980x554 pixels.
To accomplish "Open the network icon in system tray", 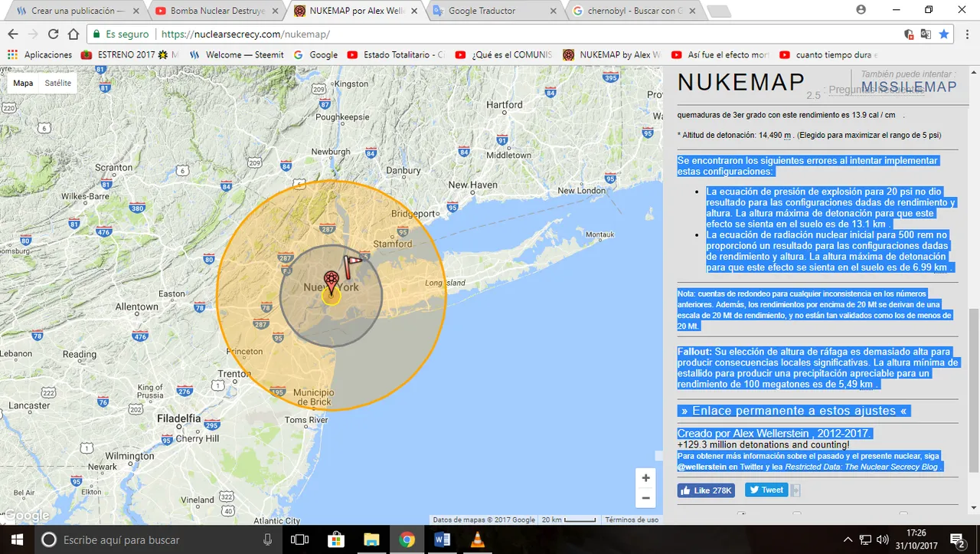I will point(865,539).
